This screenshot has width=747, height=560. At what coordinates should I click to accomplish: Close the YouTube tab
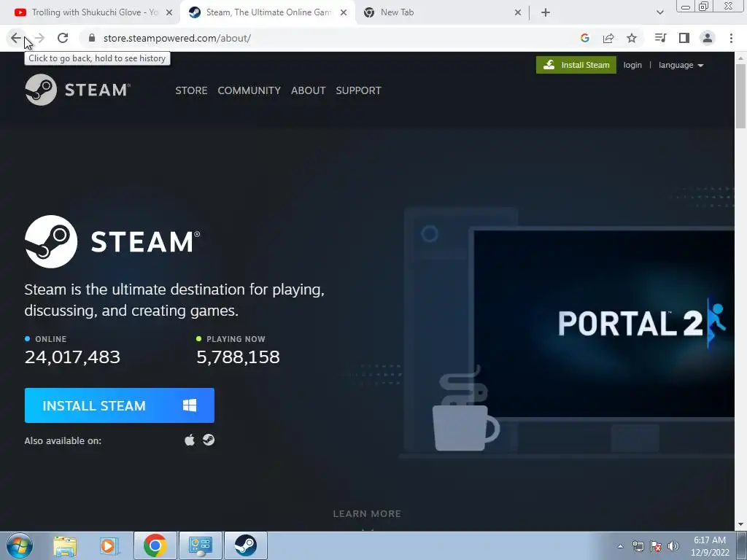169,12
